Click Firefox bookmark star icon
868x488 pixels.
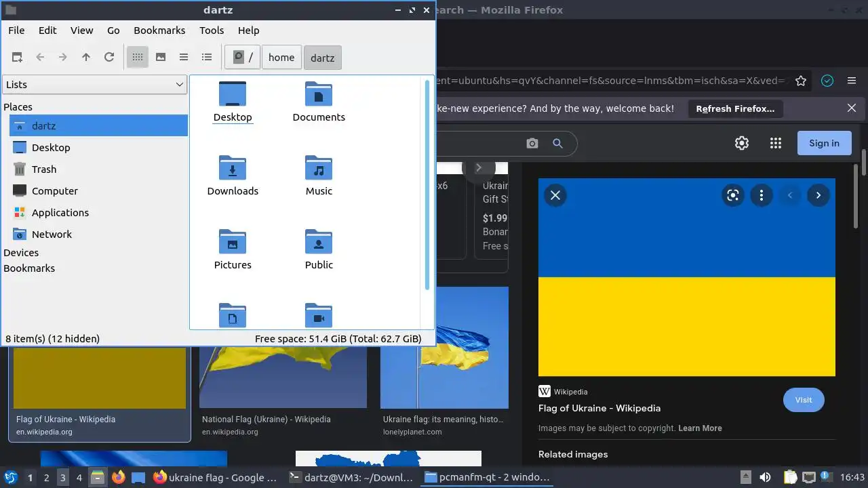[x=801, y=81]
